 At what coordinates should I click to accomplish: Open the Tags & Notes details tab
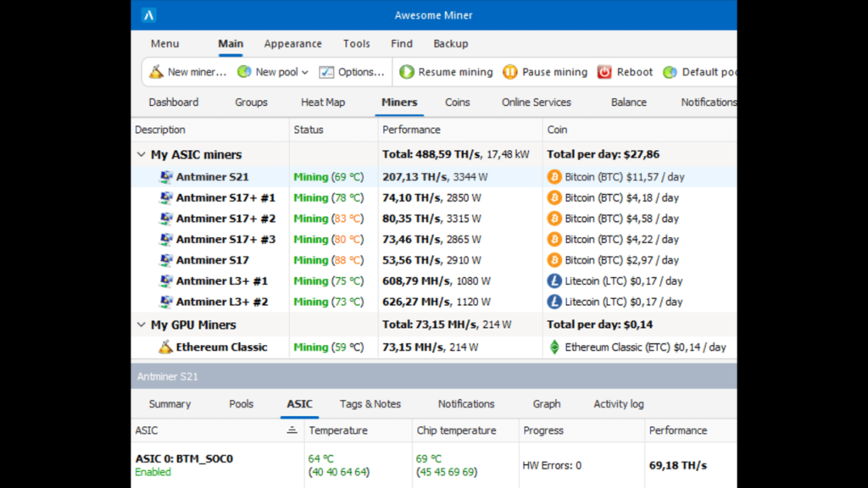(x=370, y=404)
